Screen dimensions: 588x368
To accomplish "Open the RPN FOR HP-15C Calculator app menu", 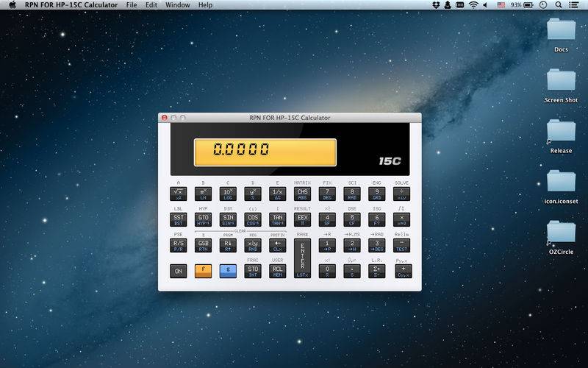I will point(71,5).
